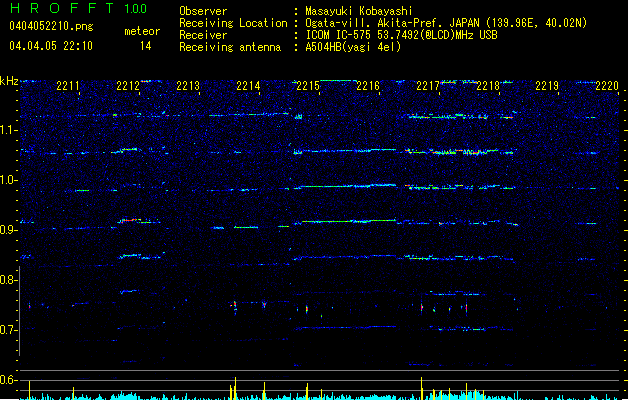Click the kHz axis unit label
Viewport: 629px width, 400px height.
point(9,81)
